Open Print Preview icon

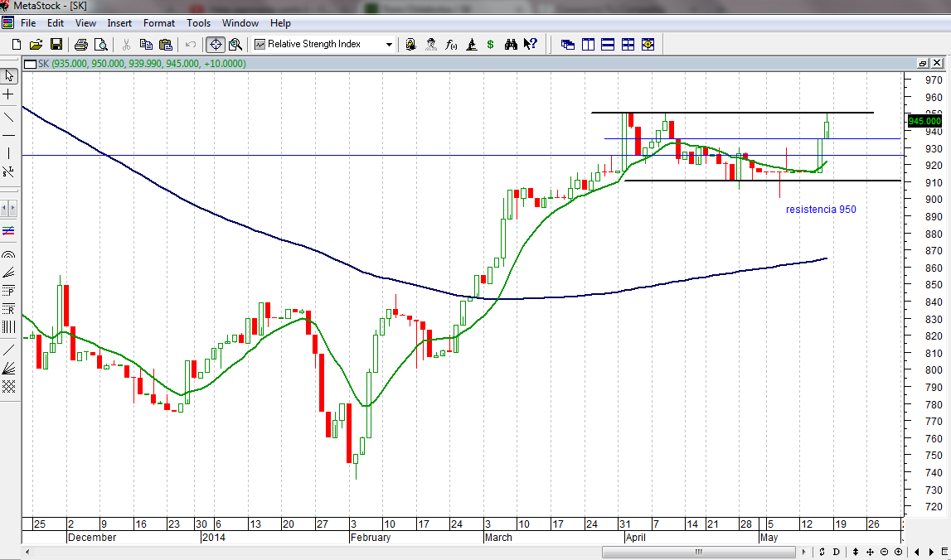tap(101, 44)
